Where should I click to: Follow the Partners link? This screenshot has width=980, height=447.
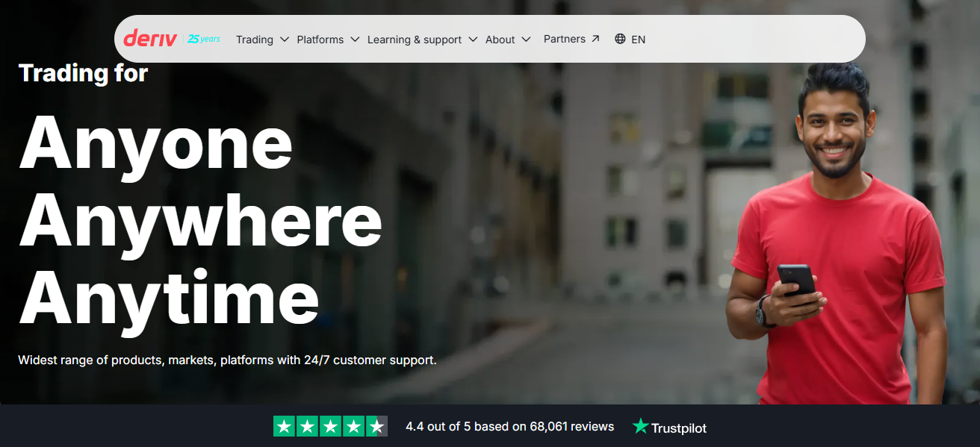click(x=565, y=39)
